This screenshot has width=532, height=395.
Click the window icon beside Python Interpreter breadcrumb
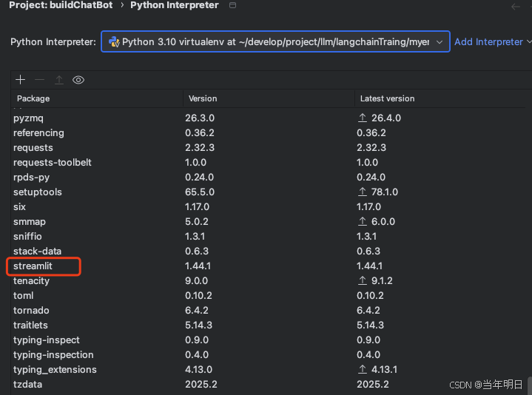pos(232,5)
